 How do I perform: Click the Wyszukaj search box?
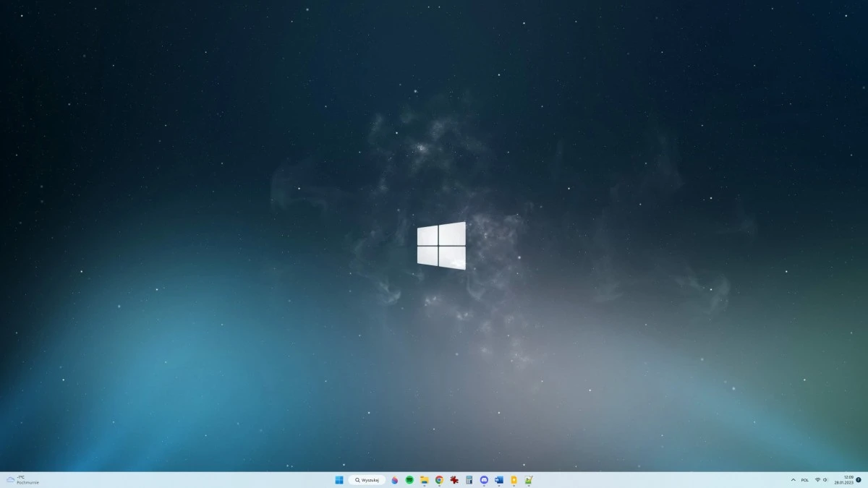[369, 479]
